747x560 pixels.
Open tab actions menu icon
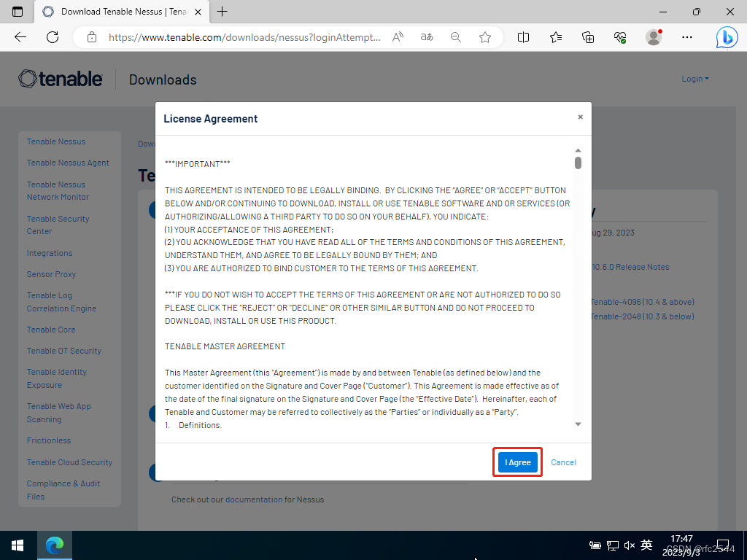pyautogui.click(x=18, y=12)
